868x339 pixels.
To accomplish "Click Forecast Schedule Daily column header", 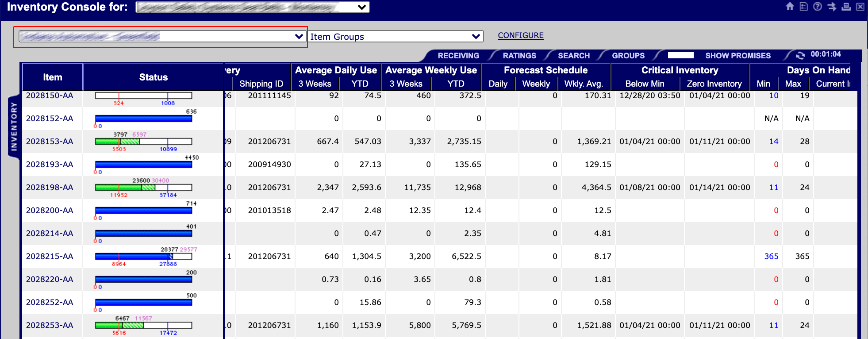I will (x=498, y=84).
